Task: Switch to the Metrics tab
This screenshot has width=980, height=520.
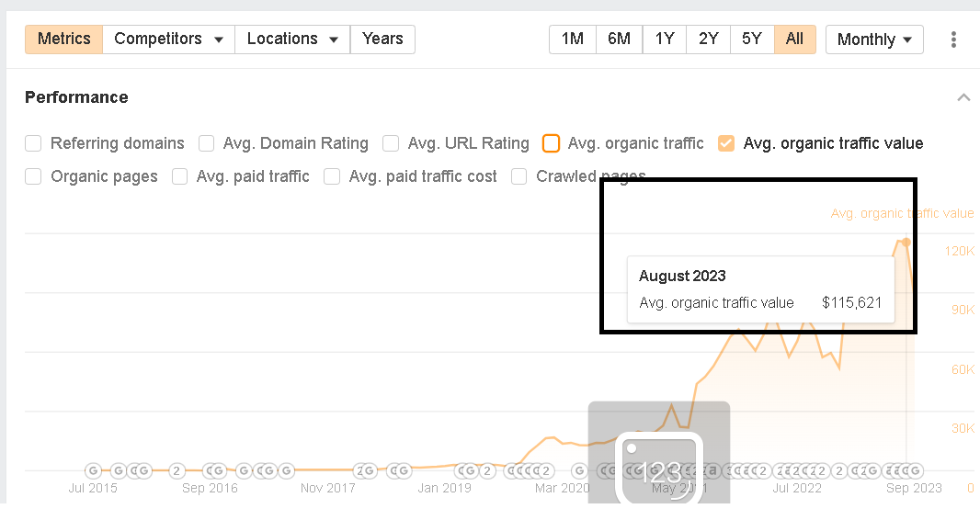Action: tap(63, 40)
